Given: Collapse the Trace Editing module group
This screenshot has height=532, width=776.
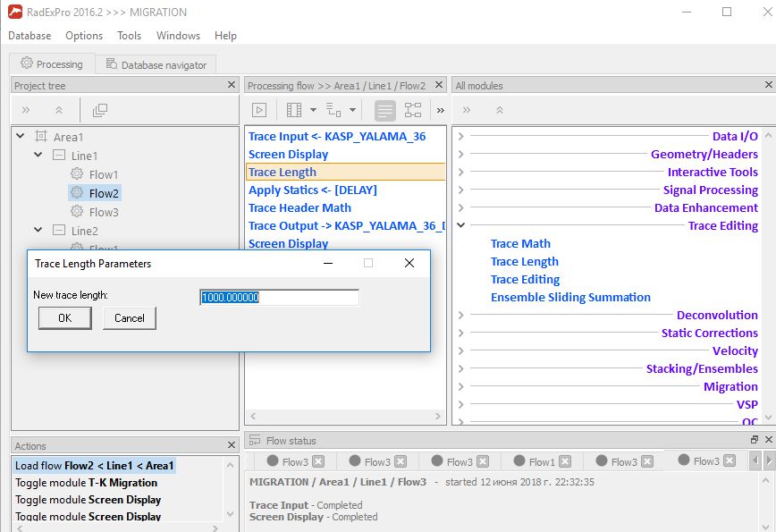Looking at the screenshot, I should tap(460, 225).
